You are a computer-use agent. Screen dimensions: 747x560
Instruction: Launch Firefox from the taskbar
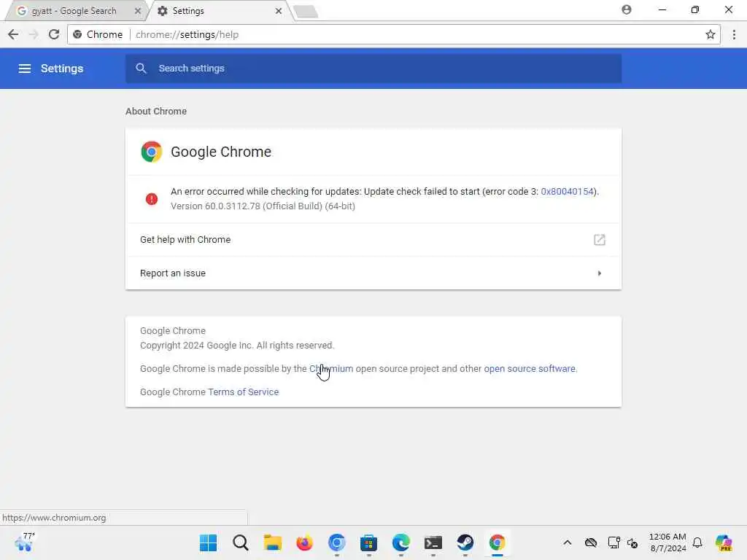pos(304,542)
